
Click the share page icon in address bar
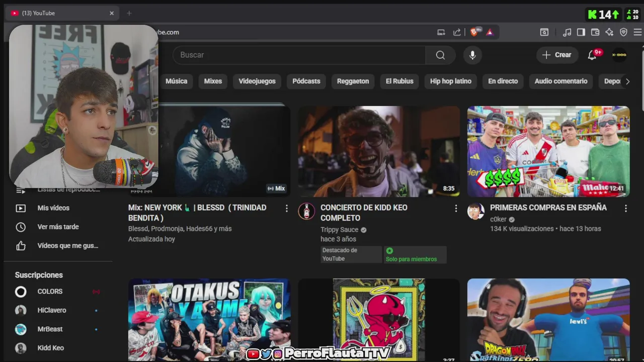[x=457, y=32]
